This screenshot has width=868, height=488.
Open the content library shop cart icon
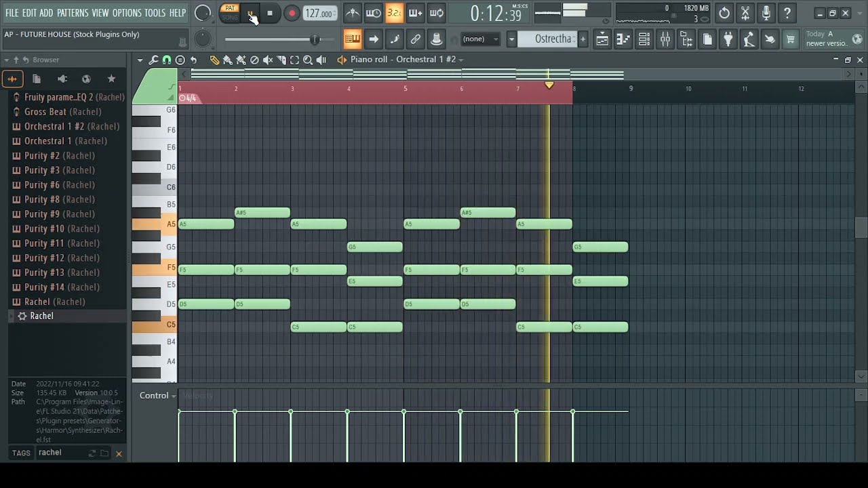[x=790, y=39]
